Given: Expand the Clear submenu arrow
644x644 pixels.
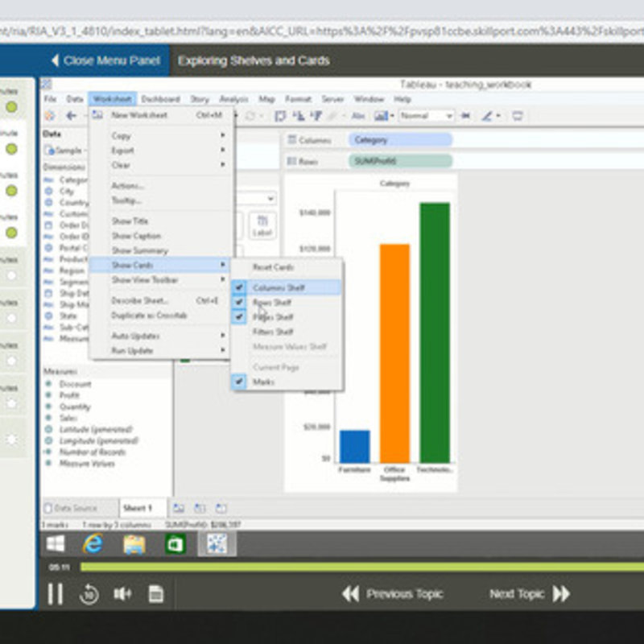Looking at the screenshot, I should click(x=223, y=165).
